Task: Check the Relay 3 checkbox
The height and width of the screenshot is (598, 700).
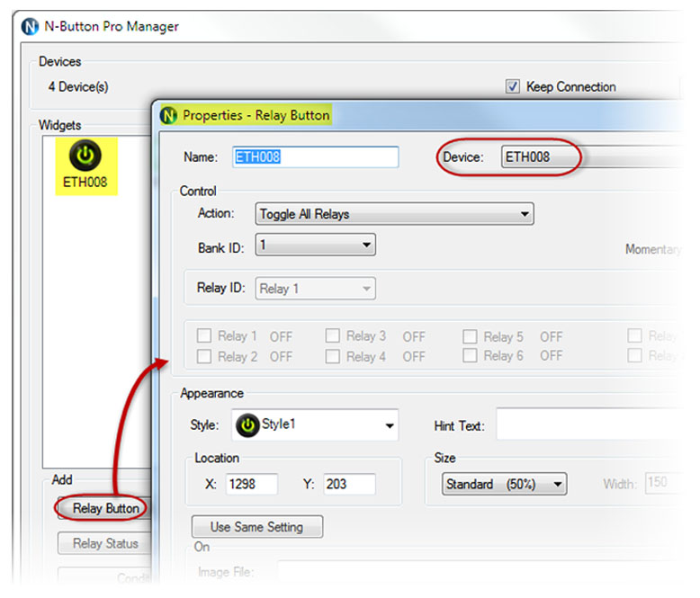Action: pyautogui.click(x=333, y=335)
